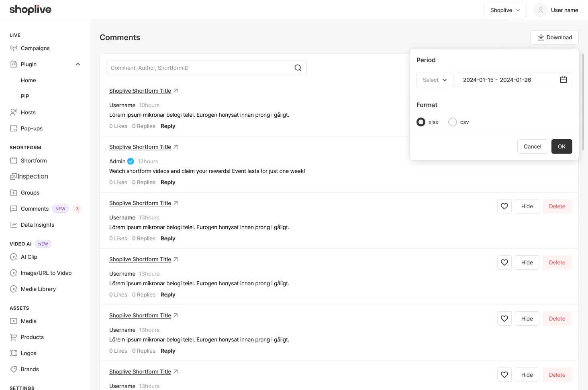Viewport: 588px width, 390px height.
Task: Click Reply under the Admin comment
Action: coord(168,182)
